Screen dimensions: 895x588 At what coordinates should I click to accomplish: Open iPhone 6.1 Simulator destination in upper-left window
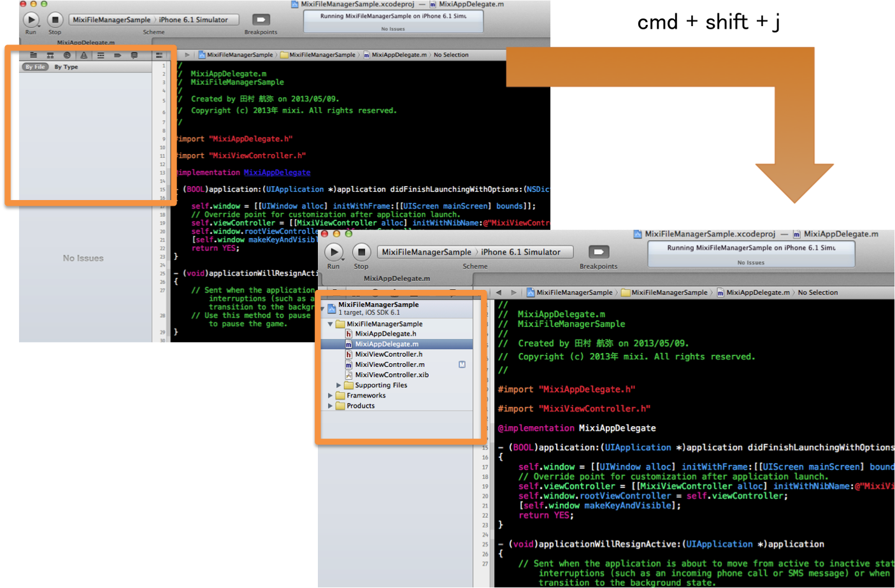click(193, 20)
